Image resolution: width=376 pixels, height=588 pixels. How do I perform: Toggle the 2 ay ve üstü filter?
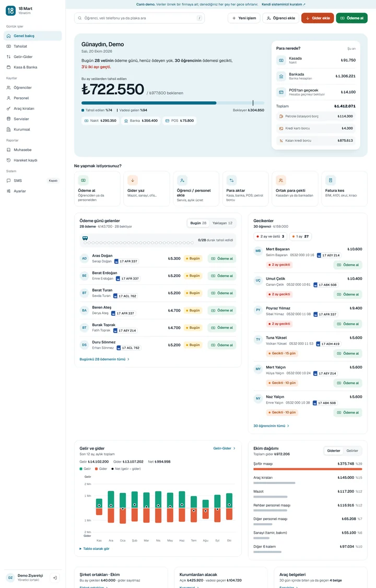coord(270,237)
